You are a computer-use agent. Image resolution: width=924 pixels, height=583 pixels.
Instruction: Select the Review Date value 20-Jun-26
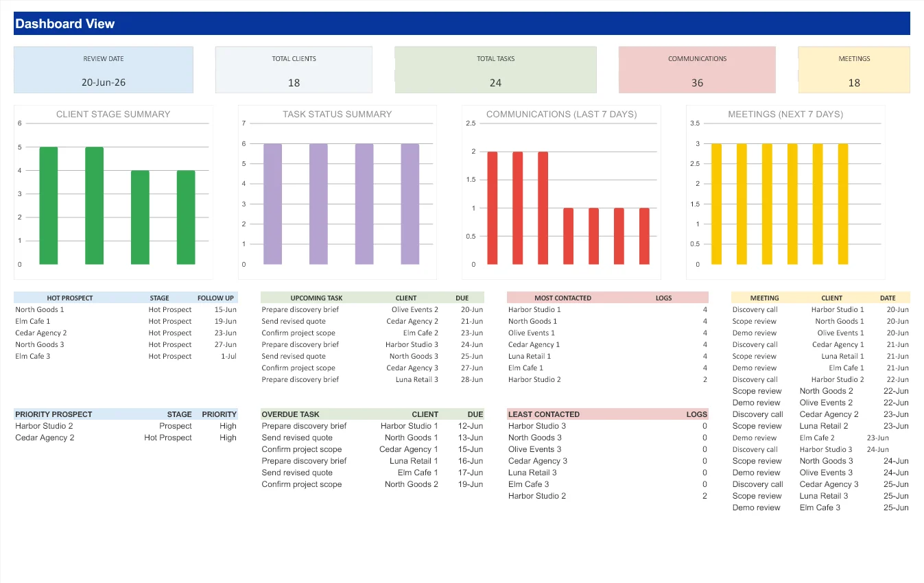point(104,82)
